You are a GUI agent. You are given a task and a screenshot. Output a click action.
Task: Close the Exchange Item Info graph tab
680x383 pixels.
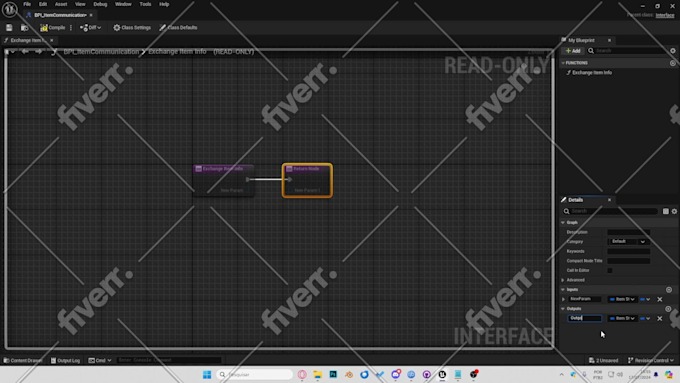(x=52, y=40)
